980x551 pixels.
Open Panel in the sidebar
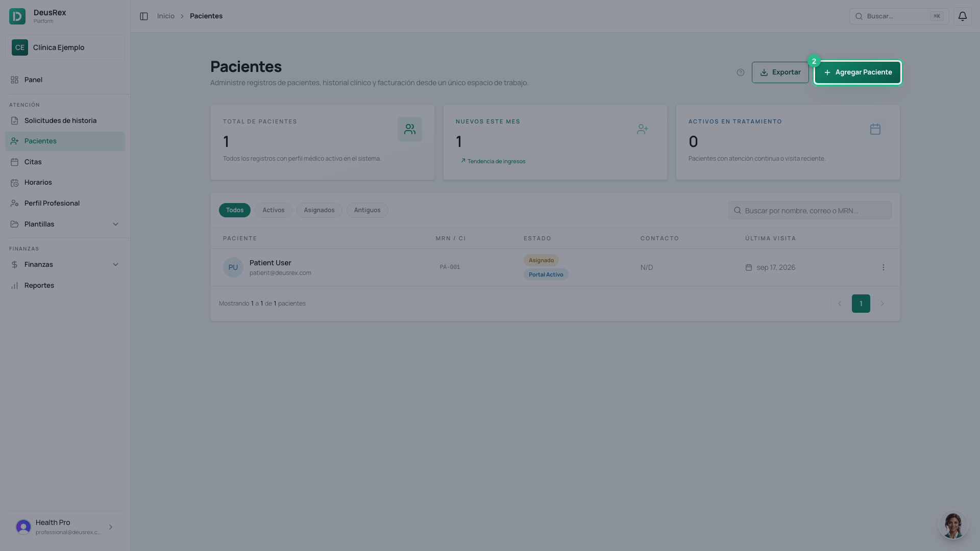click(65, 80)
